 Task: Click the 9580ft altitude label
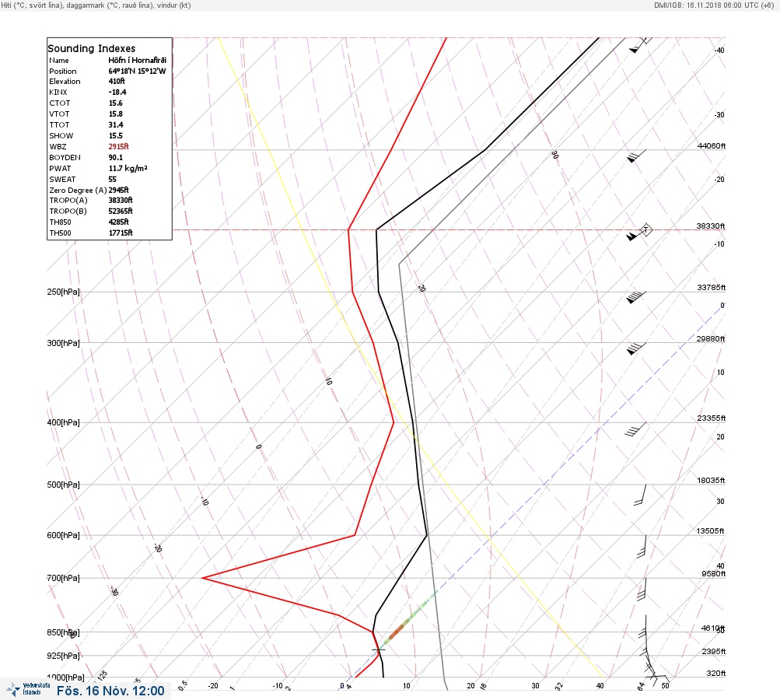click(713, 574)
